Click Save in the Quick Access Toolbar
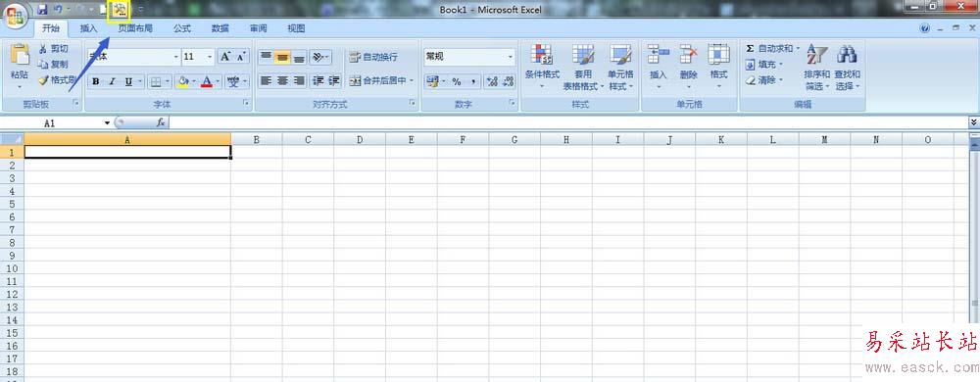This screenshot has width=980, height=382. coord(42,10)
